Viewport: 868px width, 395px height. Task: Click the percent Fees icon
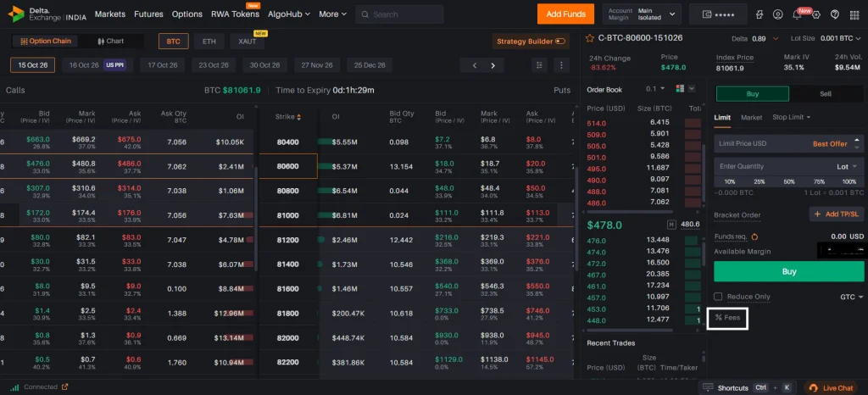pos(719,318)
